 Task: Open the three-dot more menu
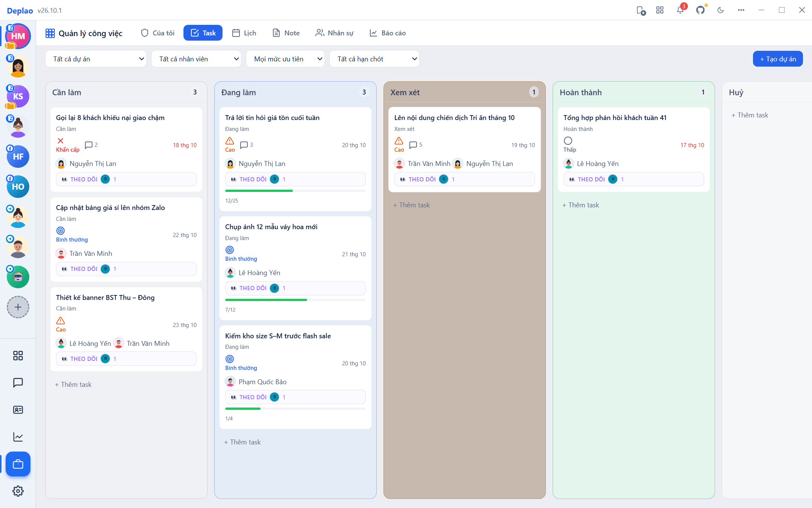[741, 10]
